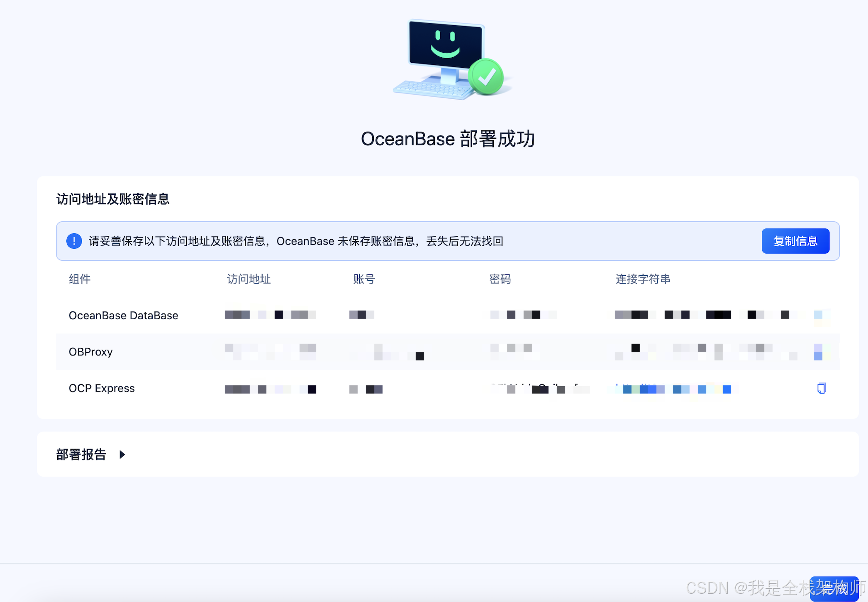Image resolution: width=868 pixels, height=602 pixels.
Task: Click the 复制信息 button
Action: point(795,241)
